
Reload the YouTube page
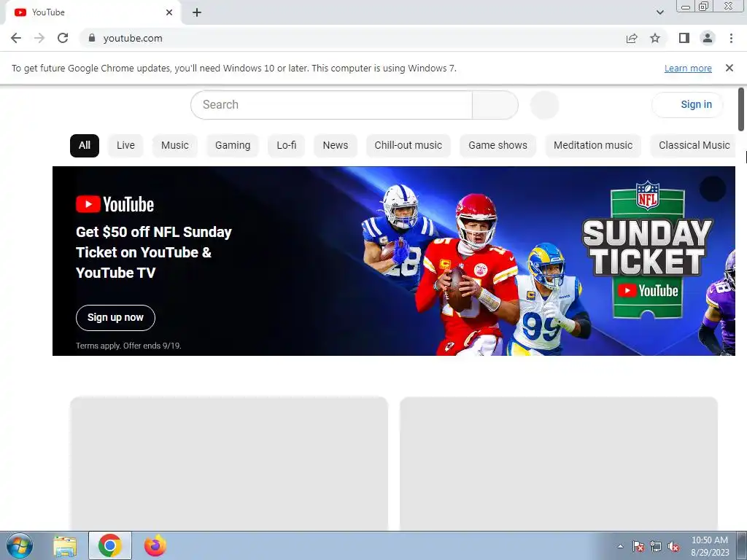(x=63, y=38)
